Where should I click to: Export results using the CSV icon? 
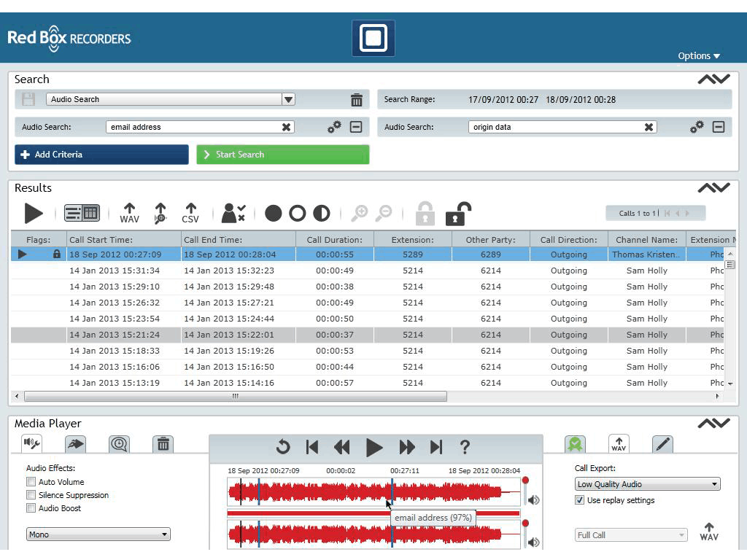click(x=190, y=213)
